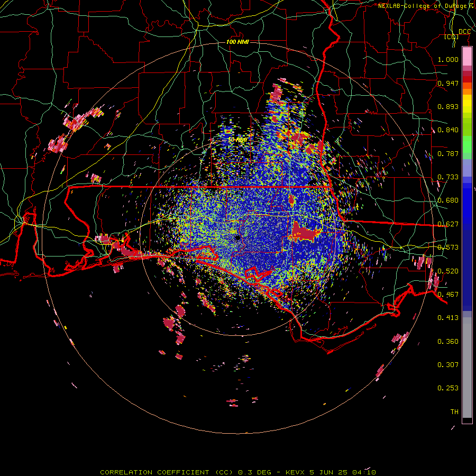Click the 0.253 scale value
The height and width of the screenshot is (476, 476).
pos(448,388)
